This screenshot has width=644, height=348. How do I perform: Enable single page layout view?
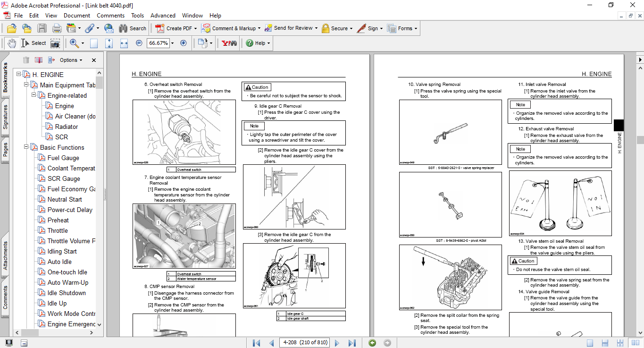coord(590,343)
